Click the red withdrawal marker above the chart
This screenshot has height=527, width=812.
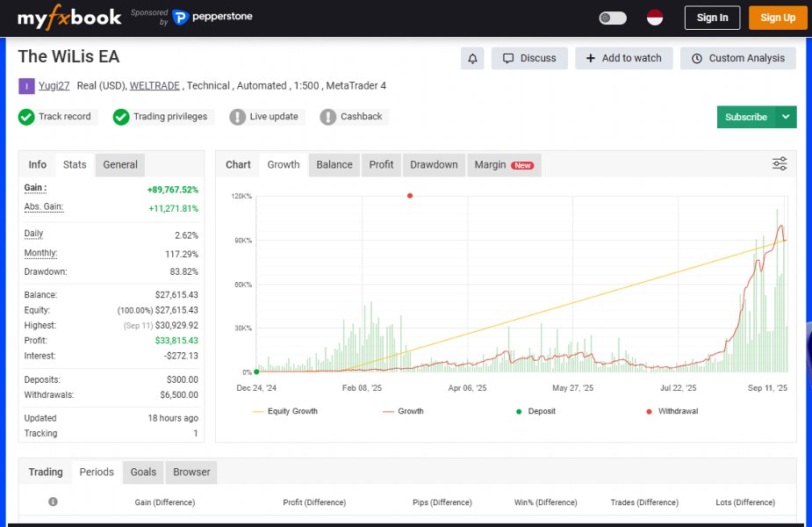[410, 196]
